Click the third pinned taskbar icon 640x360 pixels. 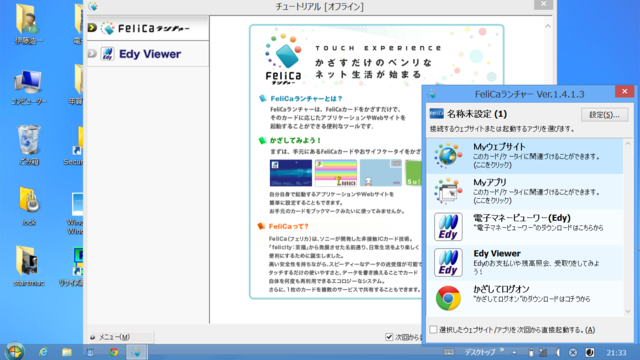[90, 352]
